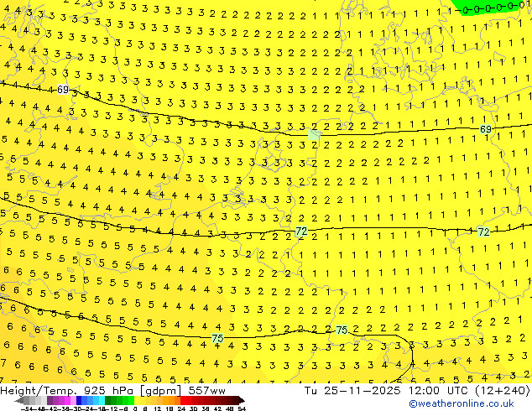Click the dark right arrow tip of legend

point(241,401)
